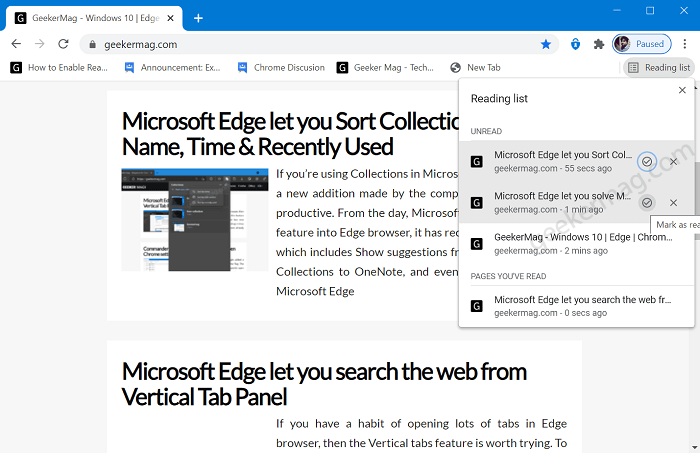Open 'Microsoft Edge let you solve M...' entry
The image size is (700, 453).
tap(576, 203)
